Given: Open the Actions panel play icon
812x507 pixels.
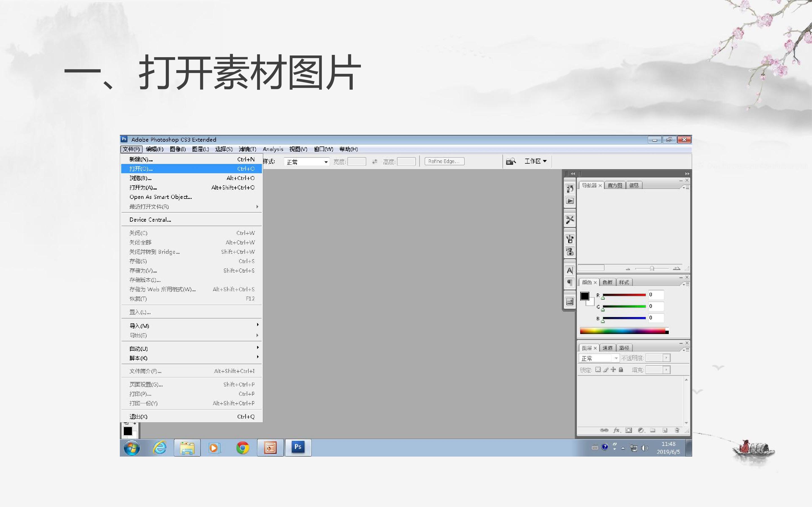Looking at the screenshot, I should (570, 201).
